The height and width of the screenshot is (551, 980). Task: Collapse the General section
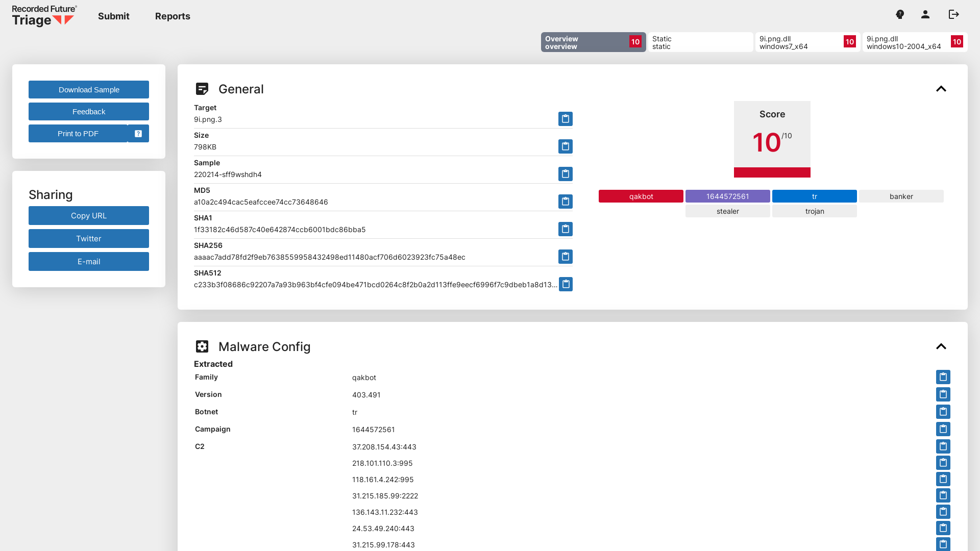coord(941,89)
